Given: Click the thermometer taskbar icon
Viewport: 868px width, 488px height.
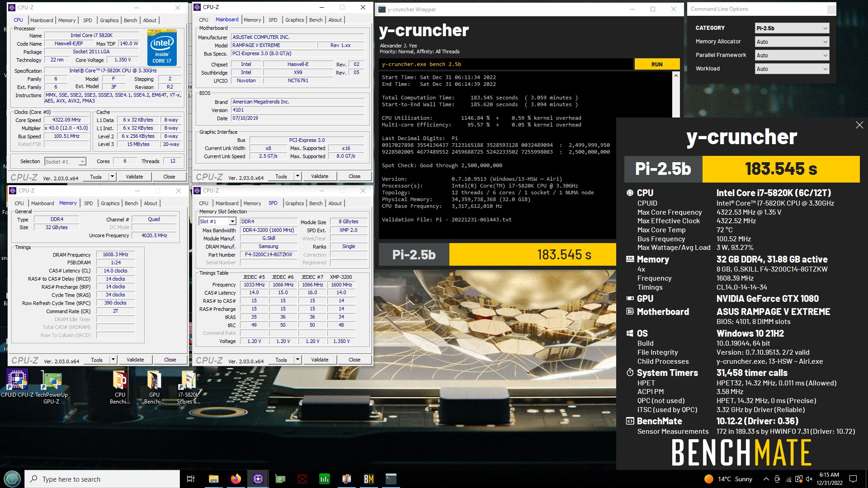Looking at the screenshot, I should pos(346,479).
